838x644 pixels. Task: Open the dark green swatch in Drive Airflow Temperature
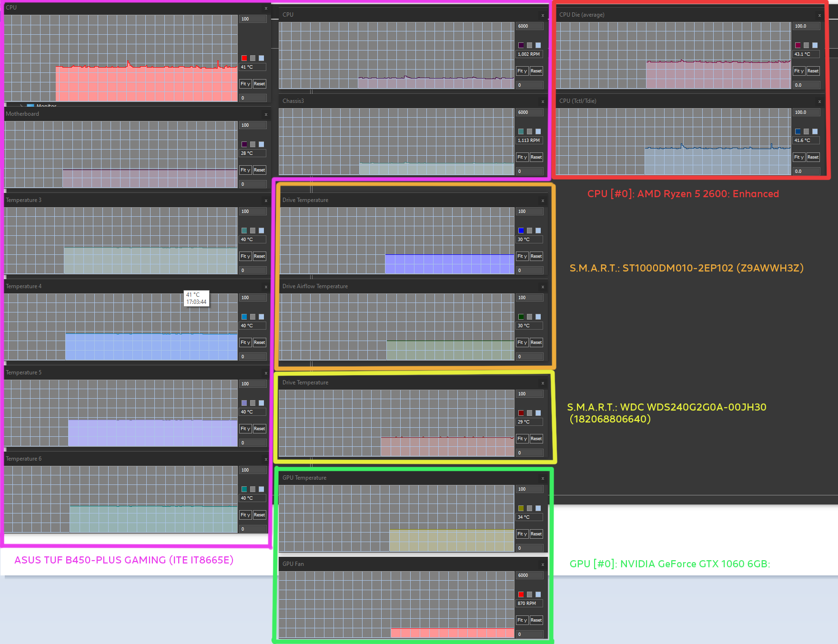click(x=521, y=317)
